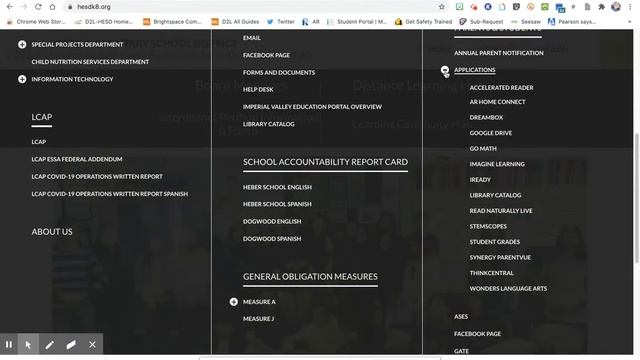Open Student Grades
The height and width of the screenshot is (360, 640).
(x=495, y=242)
